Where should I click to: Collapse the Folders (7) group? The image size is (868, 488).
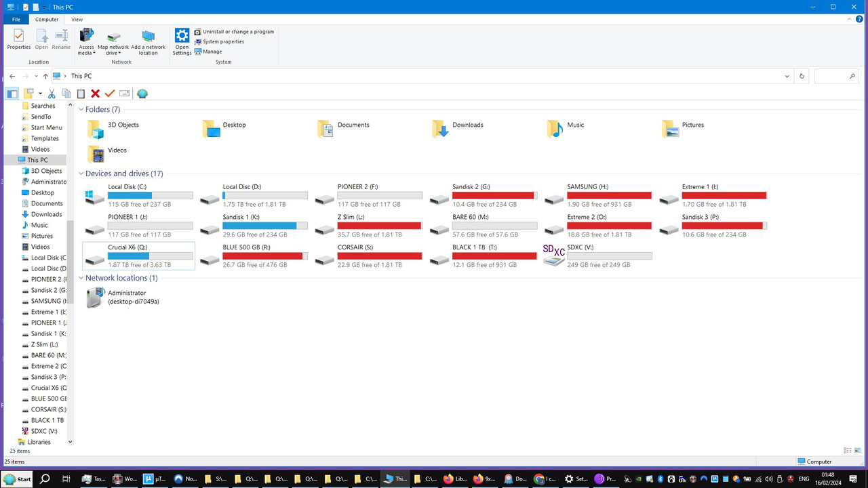(x=81, y=109)
